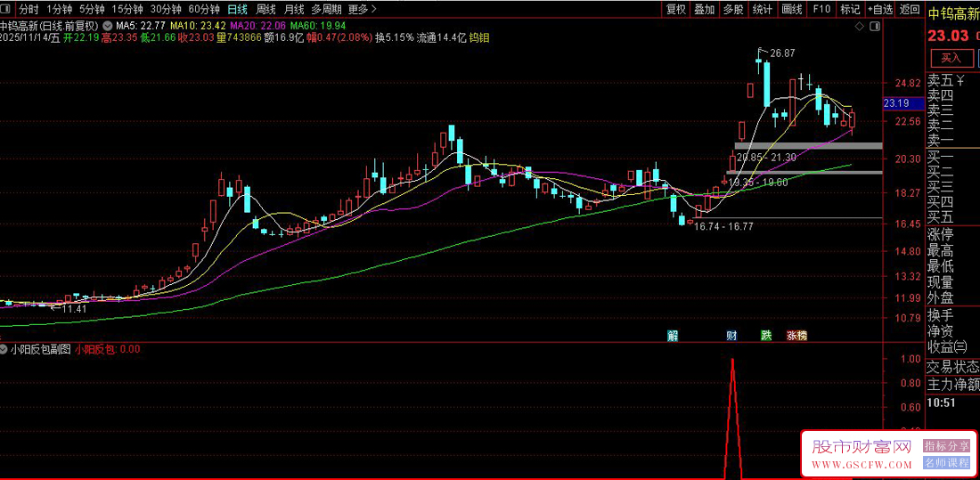
Task: Open the F10 company info page
Action: coord(821,9)
